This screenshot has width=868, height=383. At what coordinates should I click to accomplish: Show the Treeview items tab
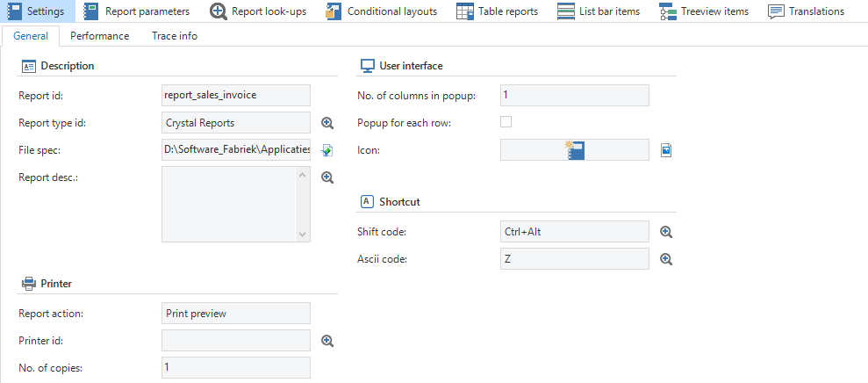pos(703,11)
